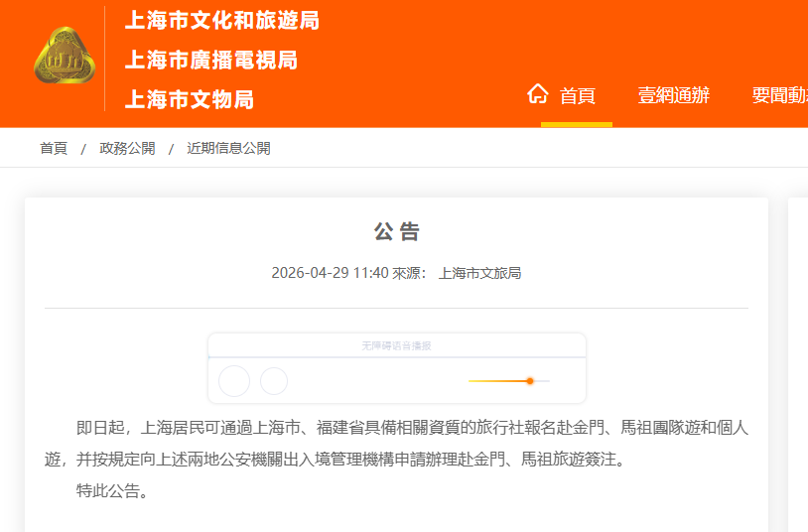Click the 上海市文化和旅遊局 header title
The image size is (808, 532).
click(221, 21)
